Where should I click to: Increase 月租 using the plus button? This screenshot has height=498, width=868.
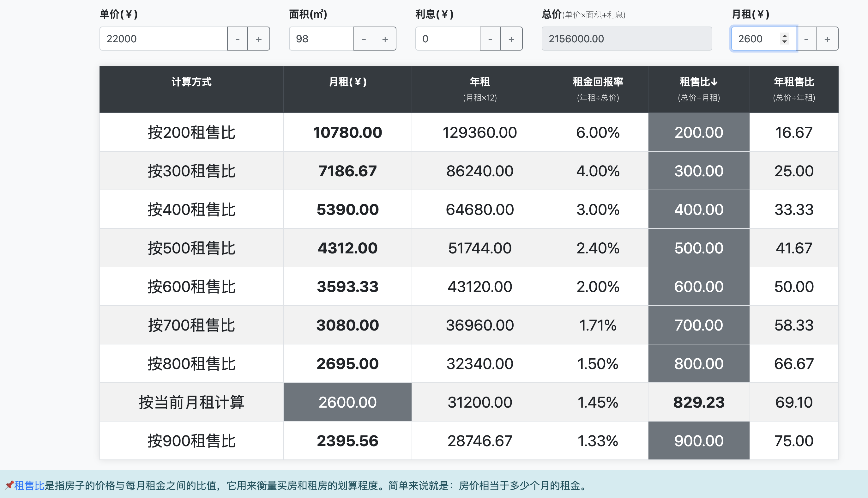pyautogui.click(x=827, y=39)
